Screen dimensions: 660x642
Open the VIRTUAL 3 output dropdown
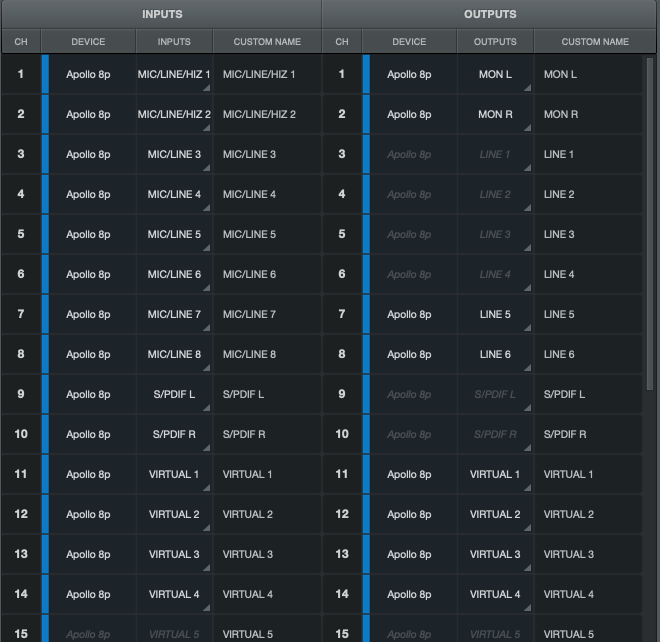click(x=495, y=554)
